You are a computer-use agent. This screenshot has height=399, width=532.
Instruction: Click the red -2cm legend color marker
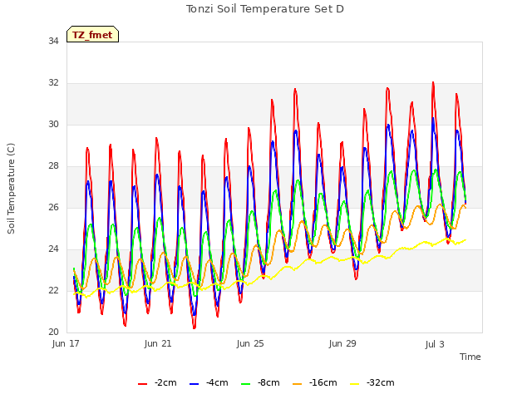[x=142, y=384]
